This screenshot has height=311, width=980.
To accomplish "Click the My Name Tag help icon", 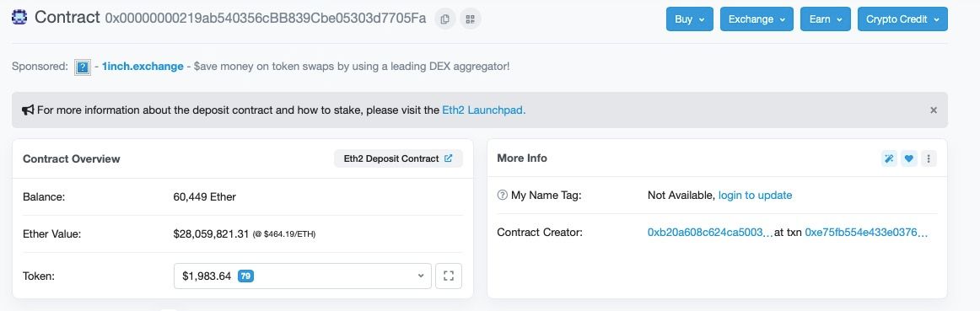I will pos(502,196).
